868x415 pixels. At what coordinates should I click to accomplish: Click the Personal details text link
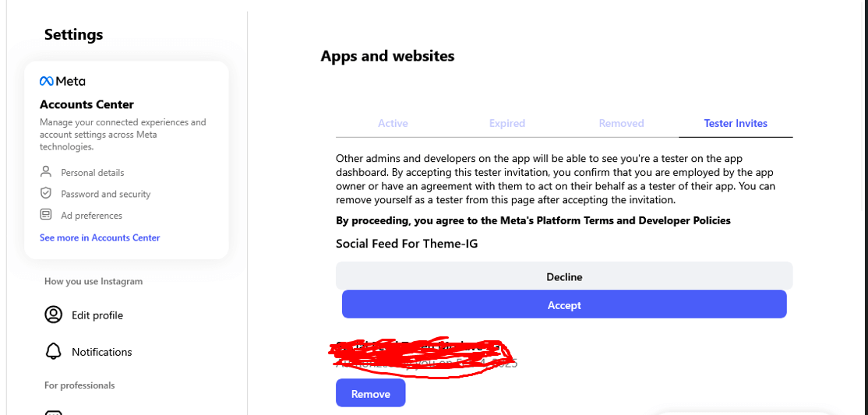[93, 173]
